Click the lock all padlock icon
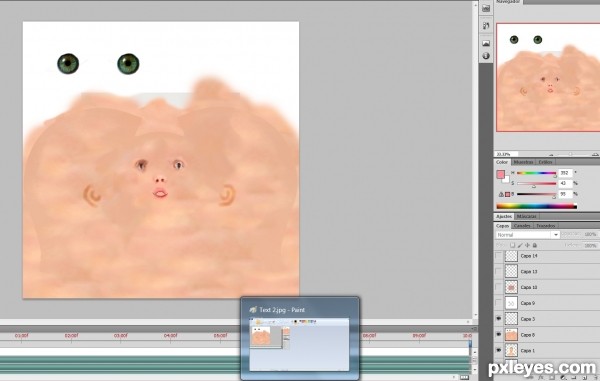 coord(535,245)
